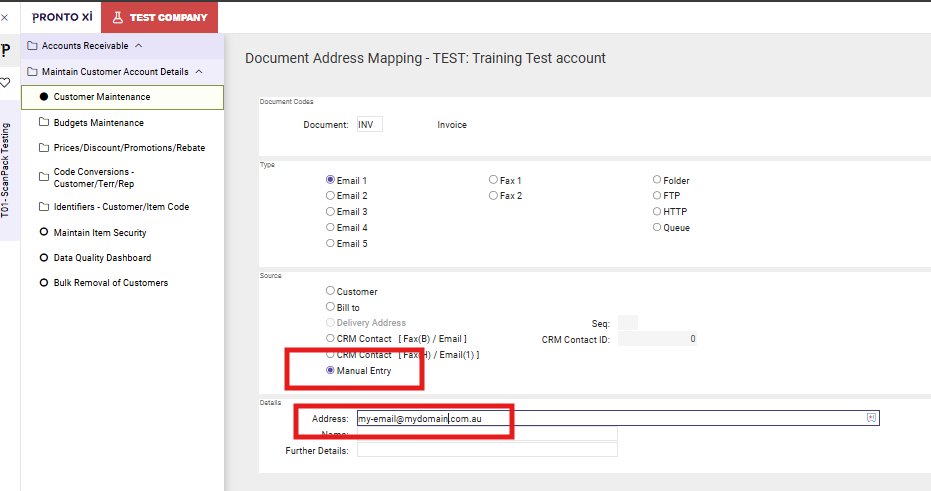Click the X close icon at top-left
The height and width of the screenshot is (491, 931).
point(5,17)
